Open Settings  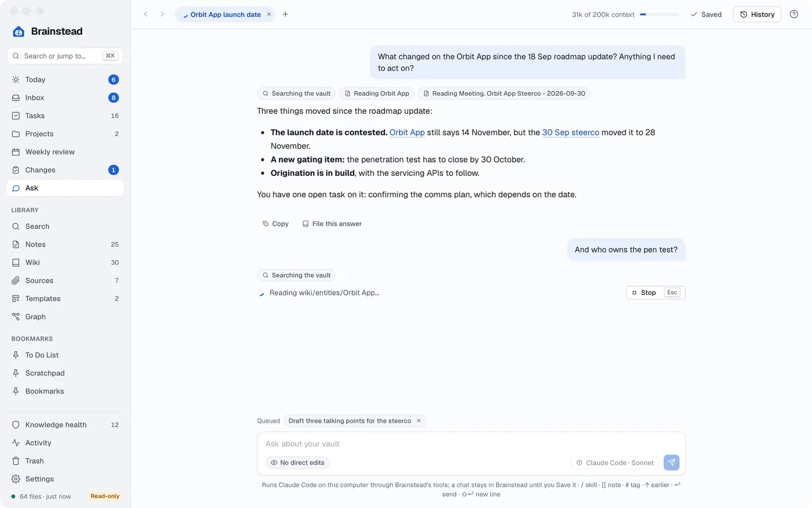click(66, 478)
